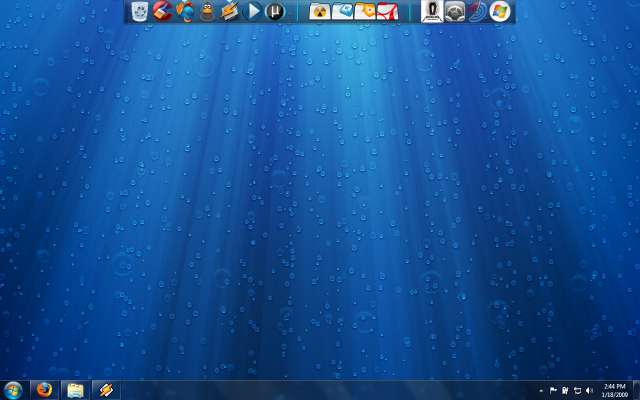Viewport: 640px width, 400px height.
Task: Click the Windows logo orb in dock
Action: (500, 11)
